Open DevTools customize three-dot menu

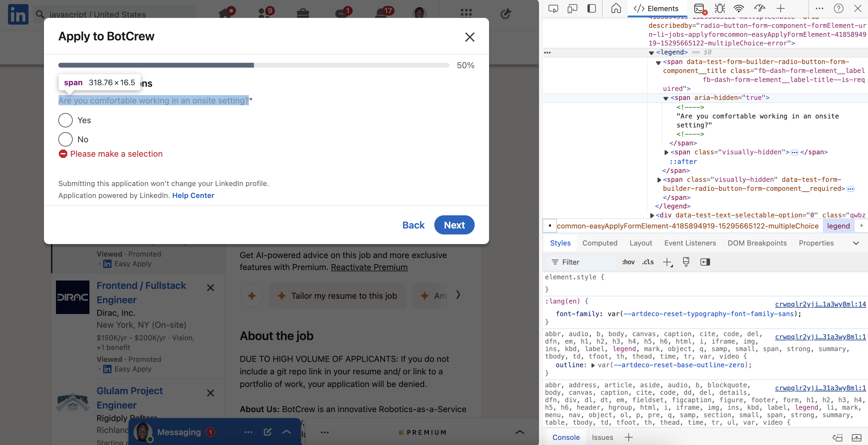point(820,8)
